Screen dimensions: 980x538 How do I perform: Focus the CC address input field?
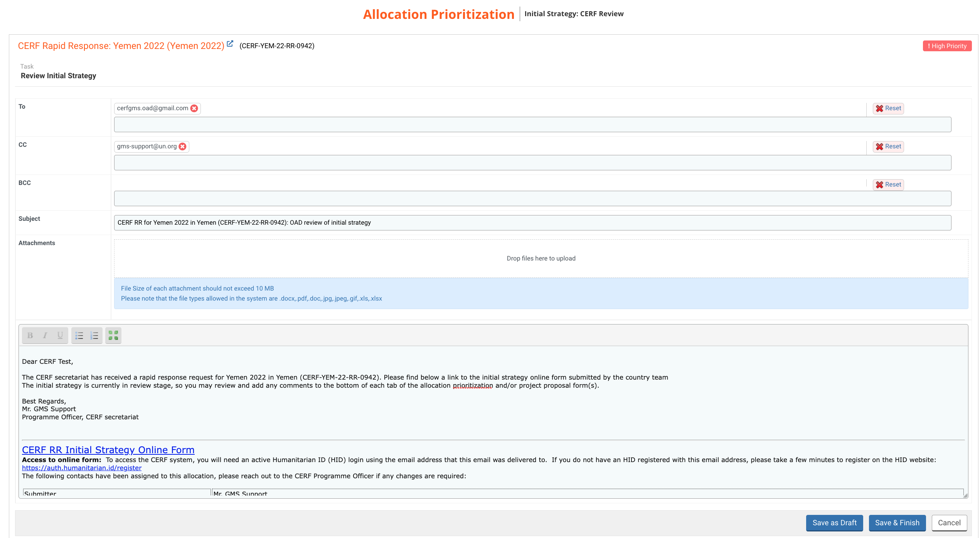[x=532, y=163]
